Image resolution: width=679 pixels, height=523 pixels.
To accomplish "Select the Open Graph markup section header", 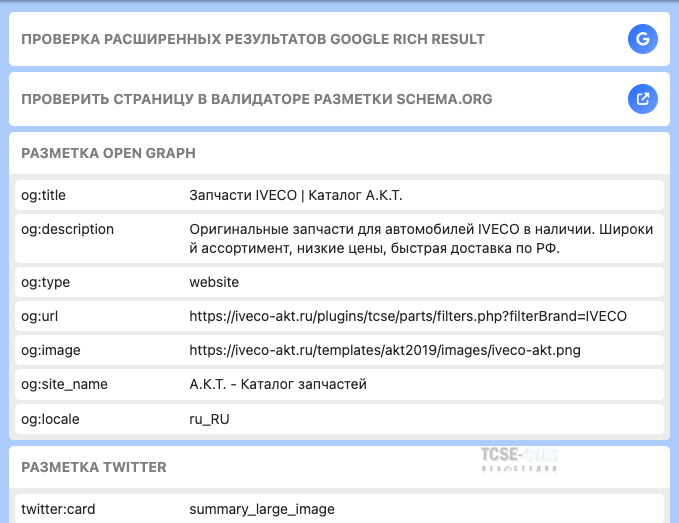I will click(x=108, y=153).
